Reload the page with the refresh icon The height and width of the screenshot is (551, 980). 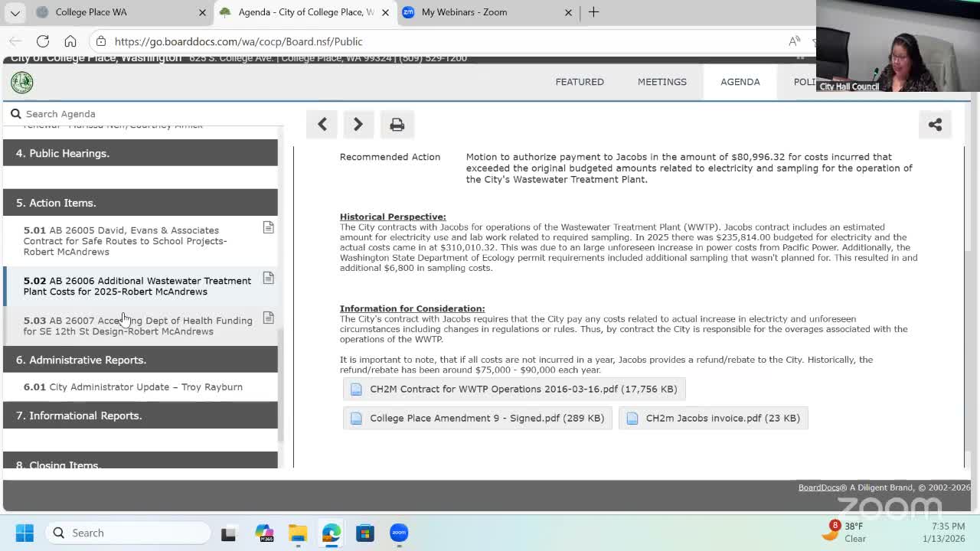[x=43, y=41]
